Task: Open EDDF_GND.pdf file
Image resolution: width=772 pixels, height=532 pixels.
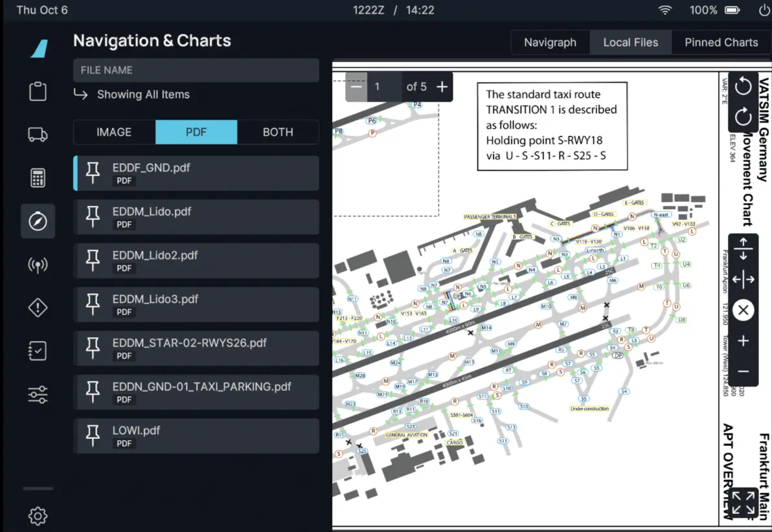Action: tap(196, 173)
